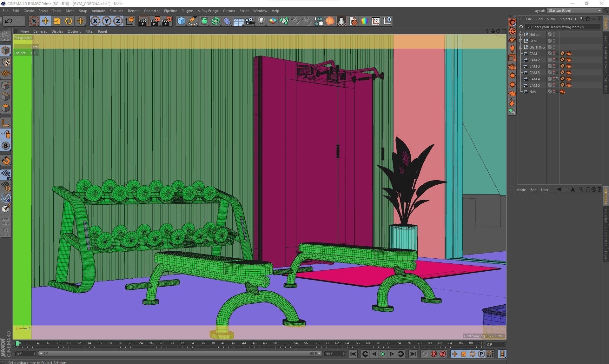This screenshot has width=609, height=364.
Task: Toggle Parameter keyframe recording P button
Action: click(481, 354)
